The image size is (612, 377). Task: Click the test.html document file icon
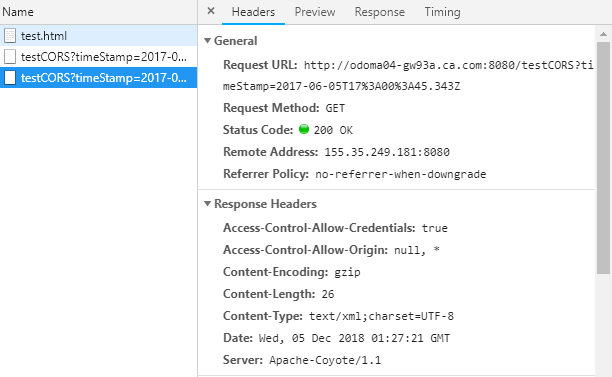pos(10,36)
